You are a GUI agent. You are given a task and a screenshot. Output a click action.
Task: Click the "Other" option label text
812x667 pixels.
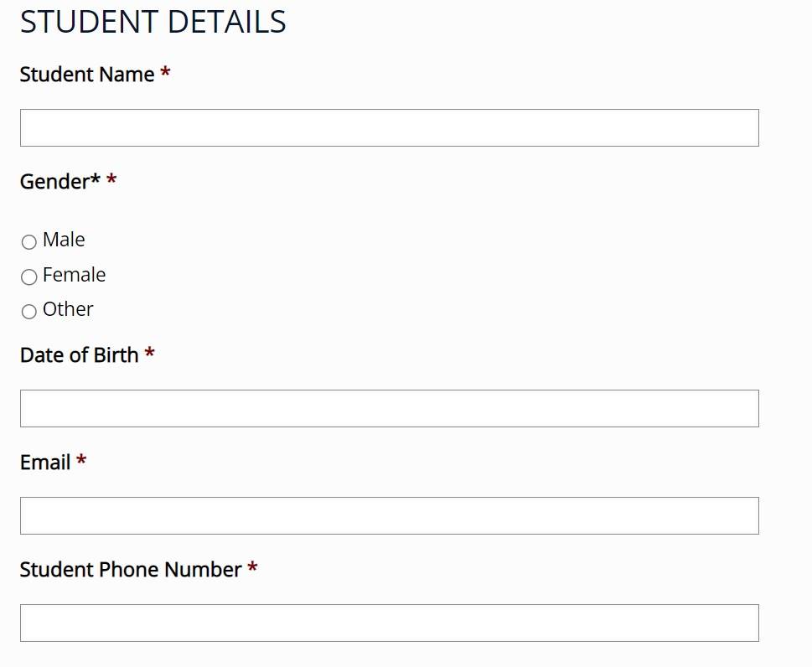pos(68,309)
